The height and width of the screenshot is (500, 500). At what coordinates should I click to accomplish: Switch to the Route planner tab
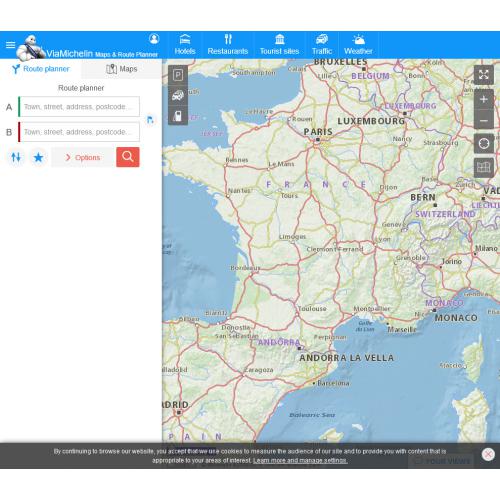[x=41, y=69]
